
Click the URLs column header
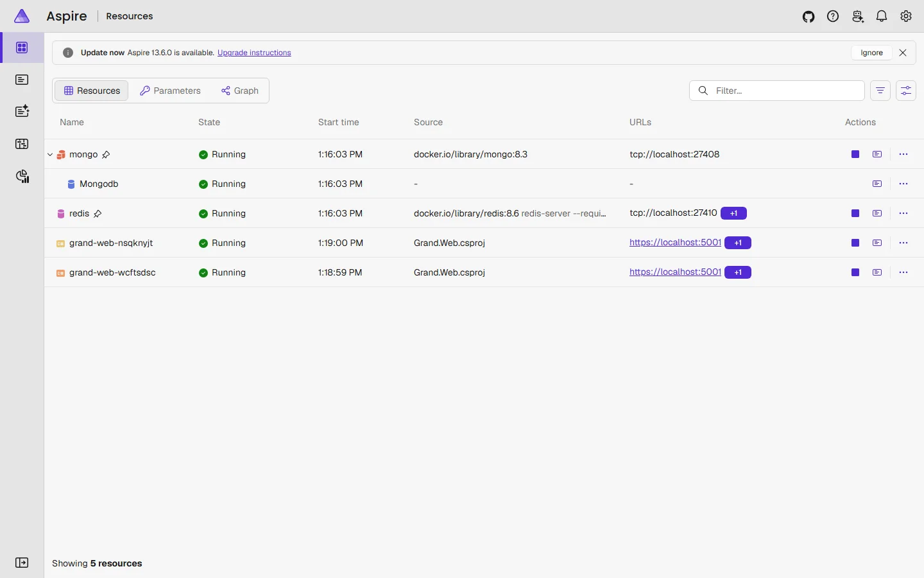point(640,122)
